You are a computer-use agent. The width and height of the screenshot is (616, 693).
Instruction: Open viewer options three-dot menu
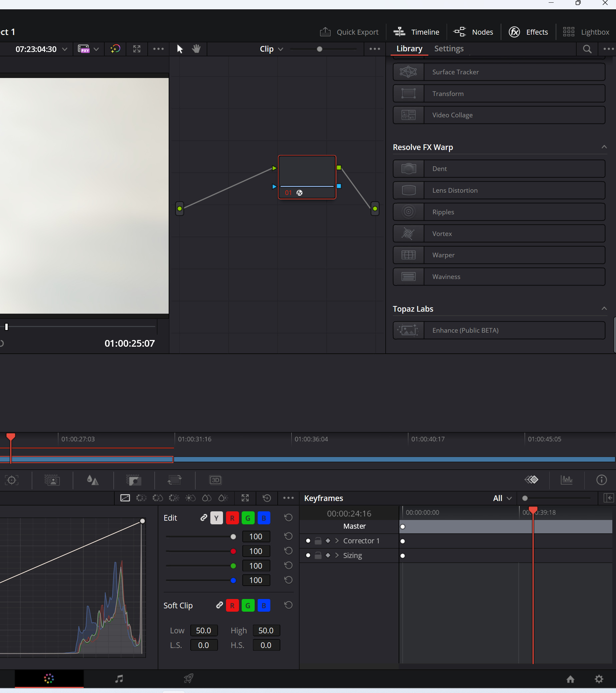coord(158,49)
